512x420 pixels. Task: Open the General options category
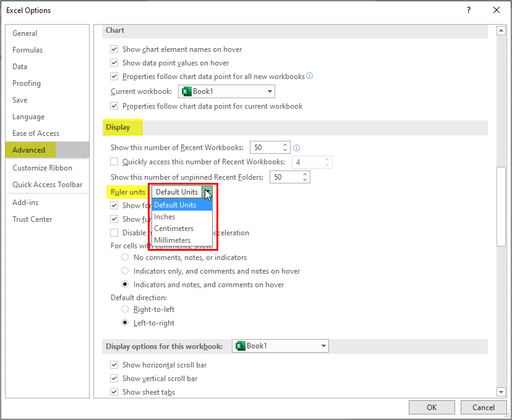pyautogui.click(x=48, y=33)
